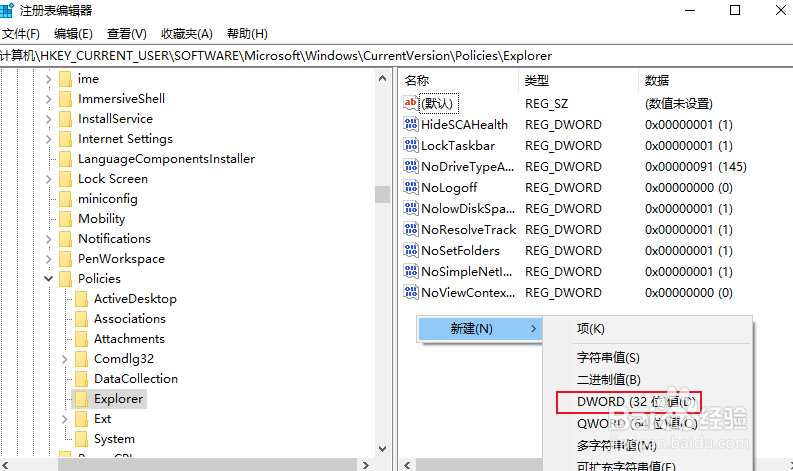
Task: Click the miniconfig folder icon
Action: point(65,199)
